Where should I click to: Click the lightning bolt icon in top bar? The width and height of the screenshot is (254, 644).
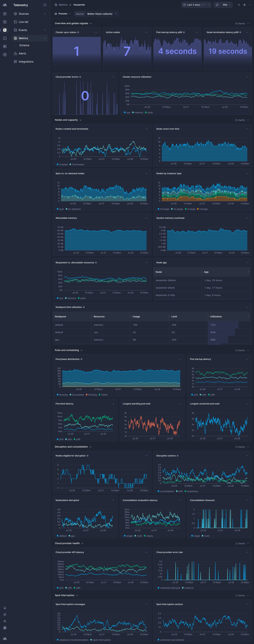click(244, 5)
